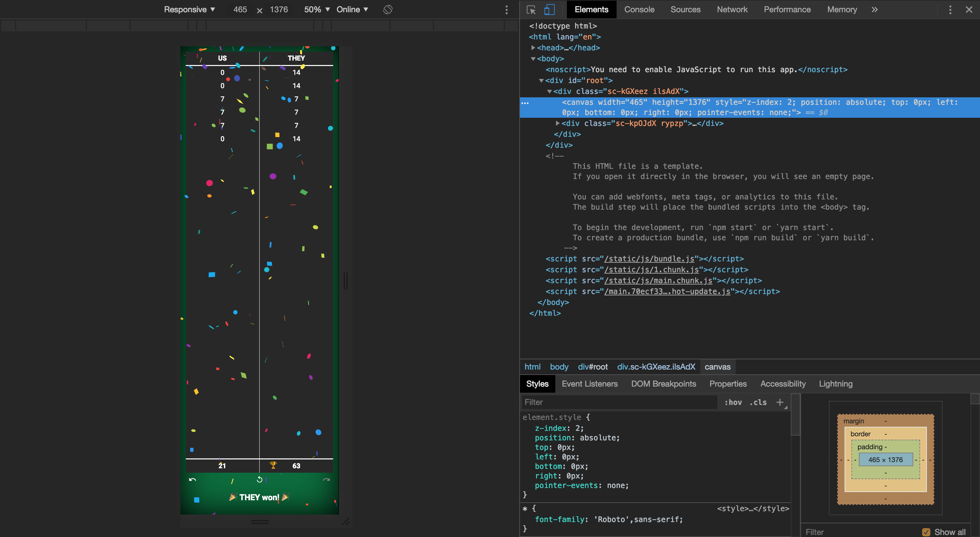Click the trophy icon between the scores
The width and height of the screenshot is (980, 537).
[x=273, y=466]
